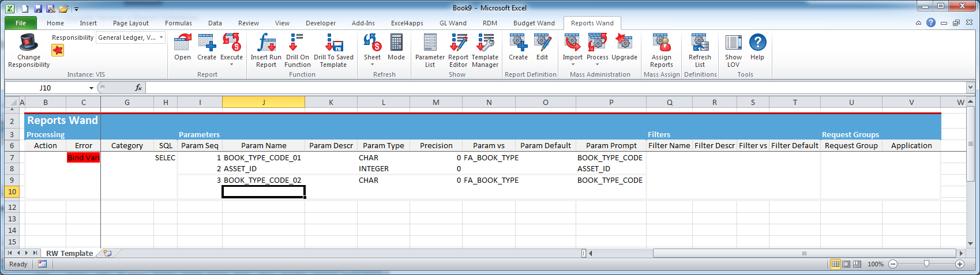Open Customize Quick Access Toolbar dropdown
The height and width of the screenshot is (275, 980).
pyautogui.click(x=76, y=9)
